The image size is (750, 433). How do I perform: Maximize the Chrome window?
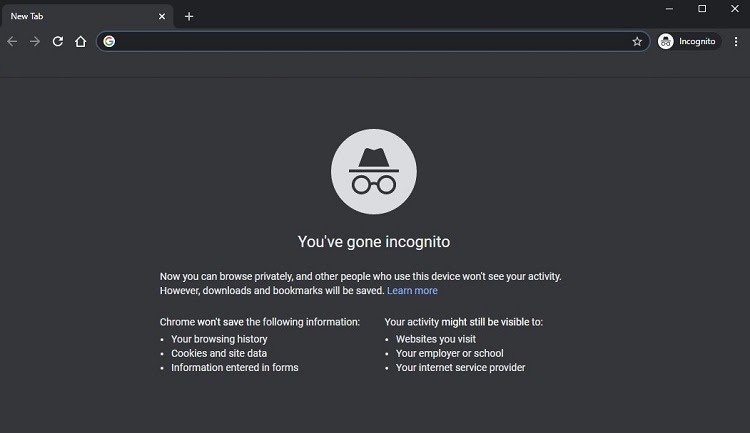[702, 9]
